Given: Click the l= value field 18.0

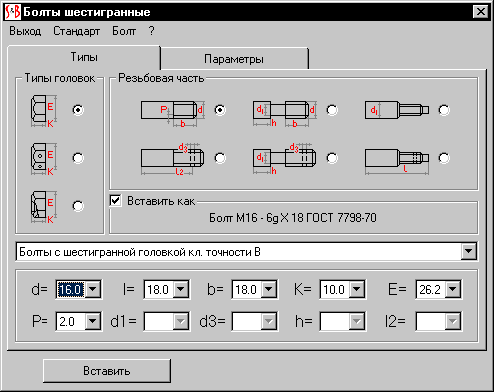Looking at the screenshot, I should coord(159,289).
